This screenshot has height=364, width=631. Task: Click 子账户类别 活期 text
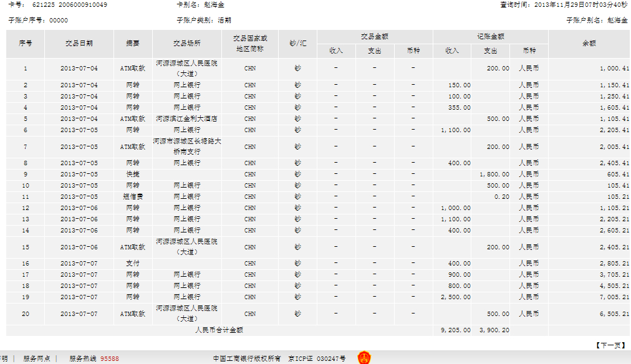pos(204,20)
